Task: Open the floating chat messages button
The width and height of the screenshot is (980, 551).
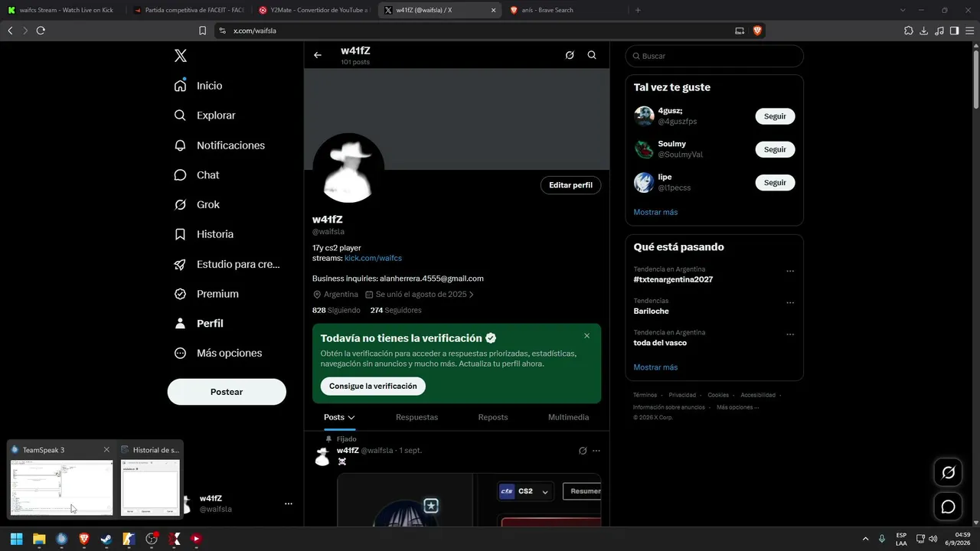Action: [948, 507]
